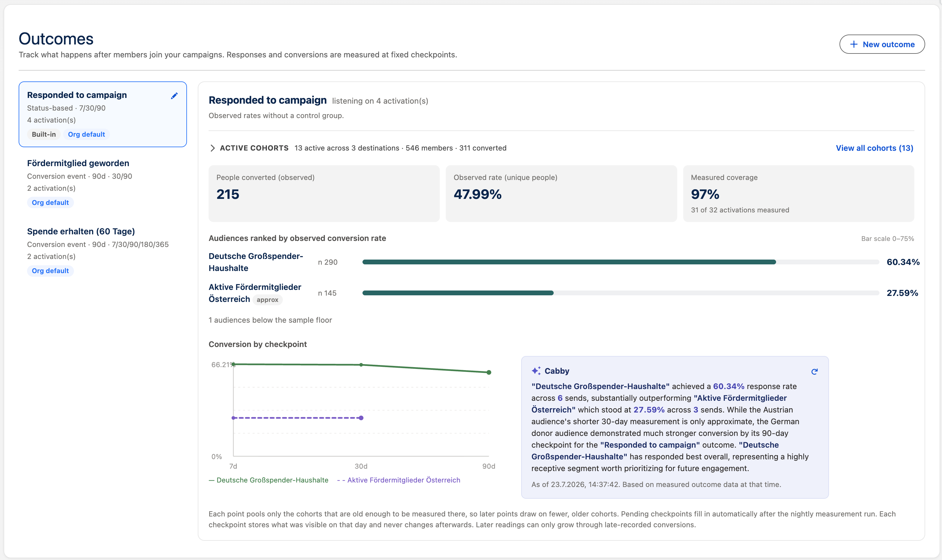Click Org default badge under Fördermitglied geworden
The height and width of the screenshot is (560, 942).
click(x=50, y=203)
